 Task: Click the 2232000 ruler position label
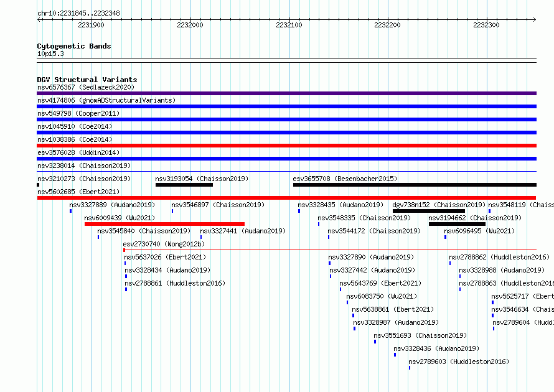click(190, 25)
